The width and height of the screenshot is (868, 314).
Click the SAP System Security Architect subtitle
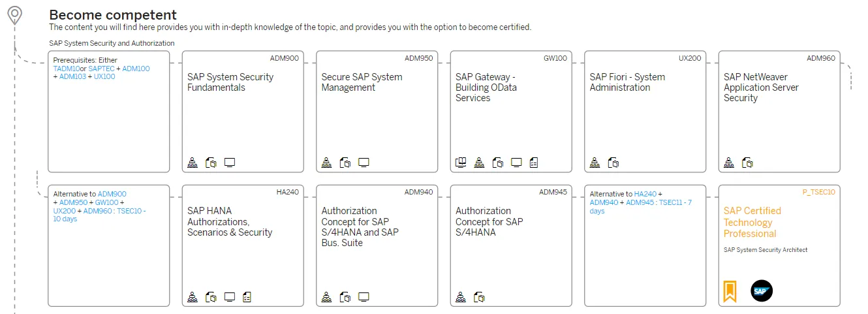(766, 250)
